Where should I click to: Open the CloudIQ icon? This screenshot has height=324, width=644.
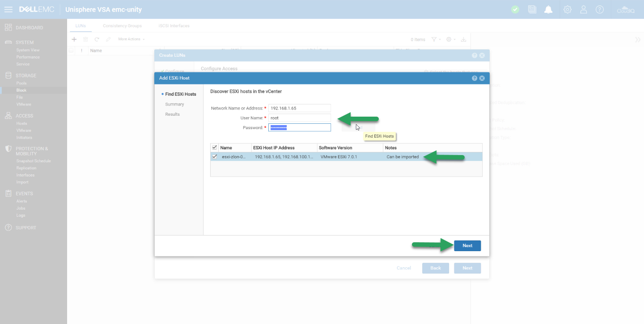coord(626,9)
